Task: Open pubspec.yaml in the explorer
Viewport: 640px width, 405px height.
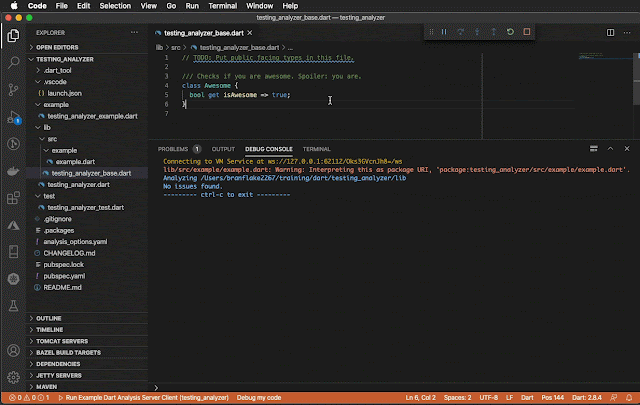Action: [x=64, y=275]
